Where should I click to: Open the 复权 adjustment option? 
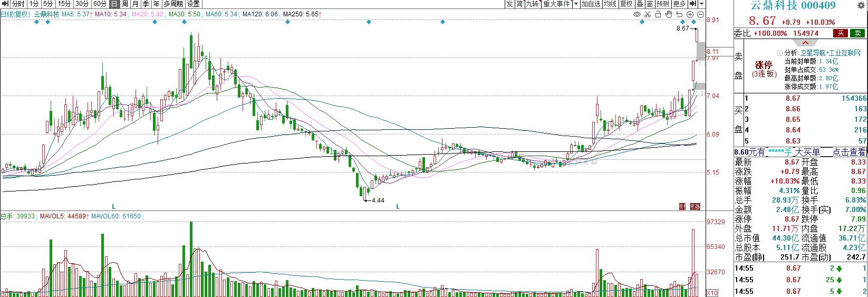click(x=626, y=4)
